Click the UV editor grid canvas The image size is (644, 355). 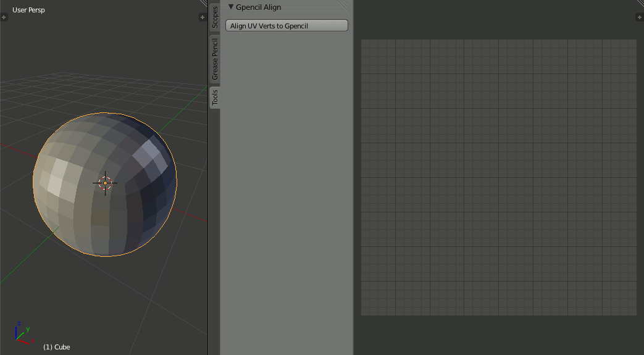[499, 178]
